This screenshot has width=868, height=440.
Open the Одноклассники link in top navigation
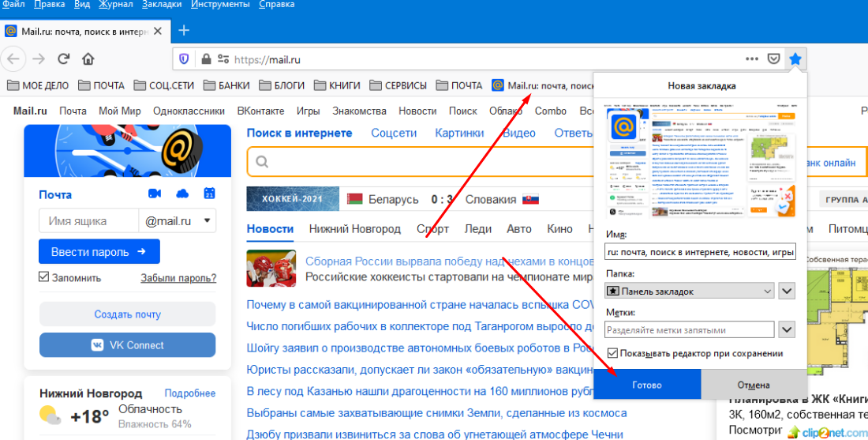tap(189, 111)
